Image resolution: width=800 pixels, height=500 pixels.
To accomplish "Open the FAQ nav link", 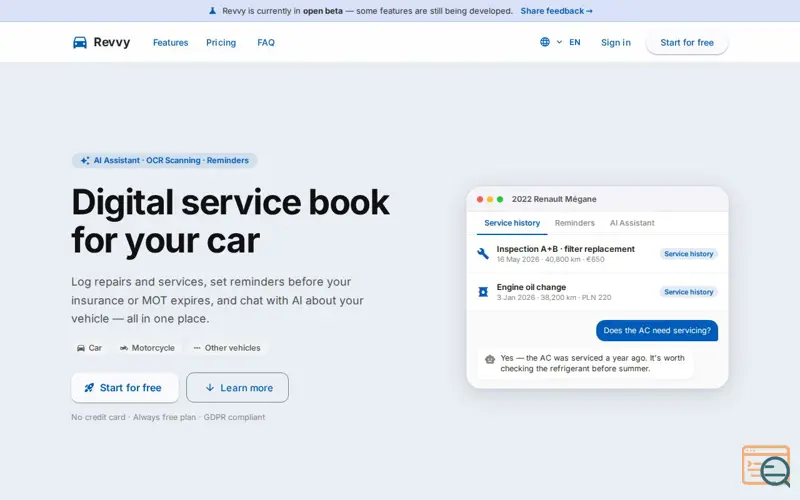I will [x=266, y=43].
